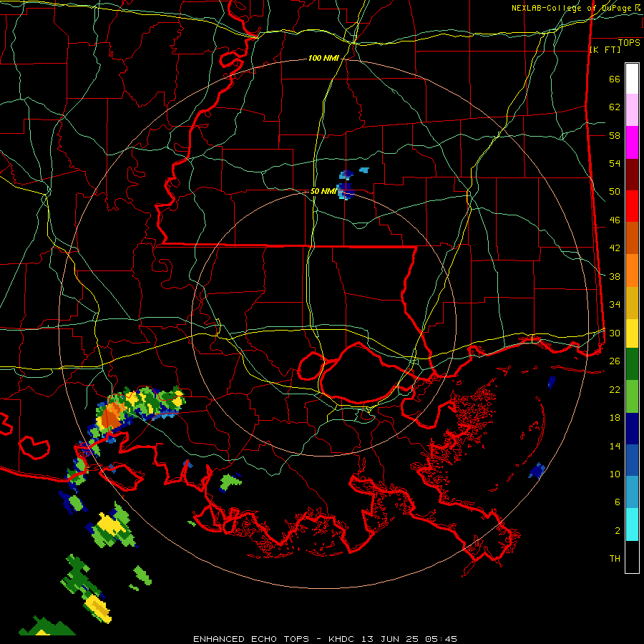Click the 100 NMI range ring label
This screenshot has width=644, height=644.
tap(323, 58)
